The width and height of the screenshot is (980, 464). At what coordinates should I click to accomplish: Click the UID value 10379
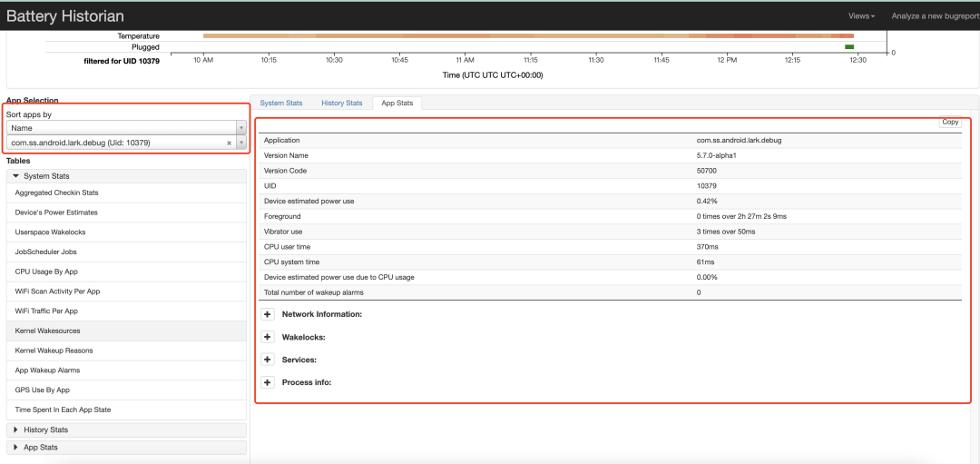(x=706, y=186)
